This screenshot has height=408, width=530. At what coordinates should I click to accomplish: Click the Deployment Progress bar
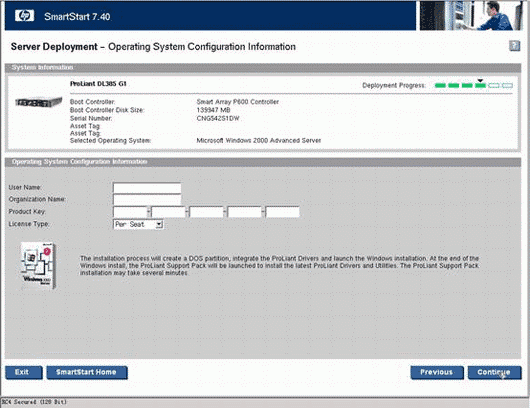(474, 85)
